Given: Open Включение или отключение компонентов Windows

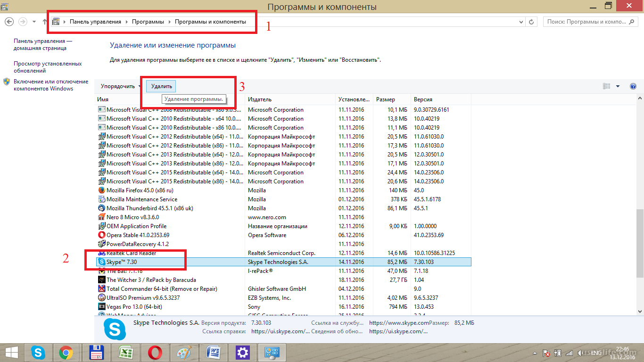Looking at the screenshot, I should point(51,85).
